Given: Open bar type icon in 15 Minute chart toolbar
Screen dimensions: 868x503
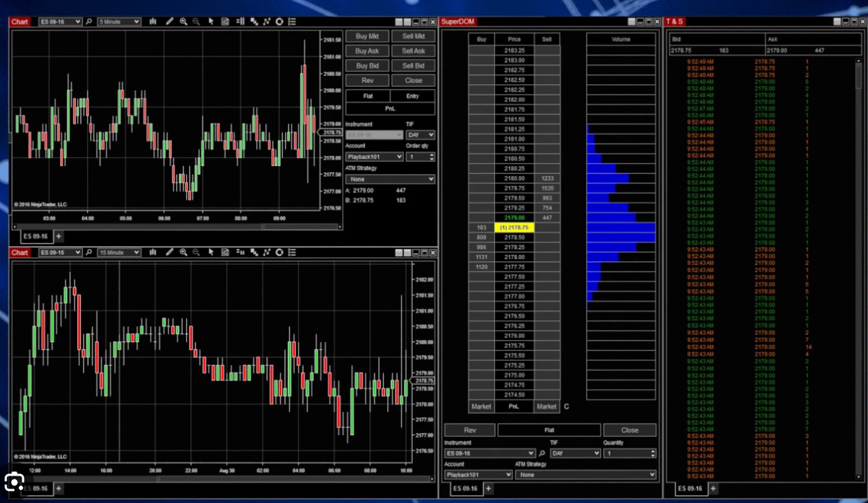Looking at the screenshot, I should tap(153, 253).
